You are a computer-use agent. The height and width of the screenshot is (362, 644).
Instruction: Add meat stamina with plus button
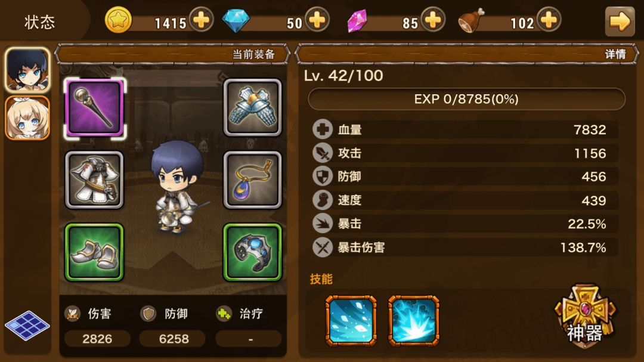click(549, 19)
